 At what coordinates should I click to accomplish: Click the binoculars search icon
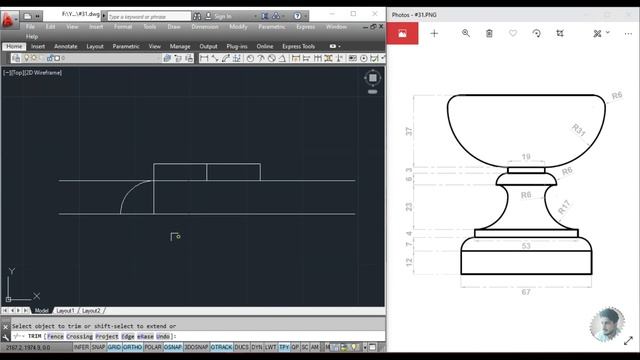197,16
